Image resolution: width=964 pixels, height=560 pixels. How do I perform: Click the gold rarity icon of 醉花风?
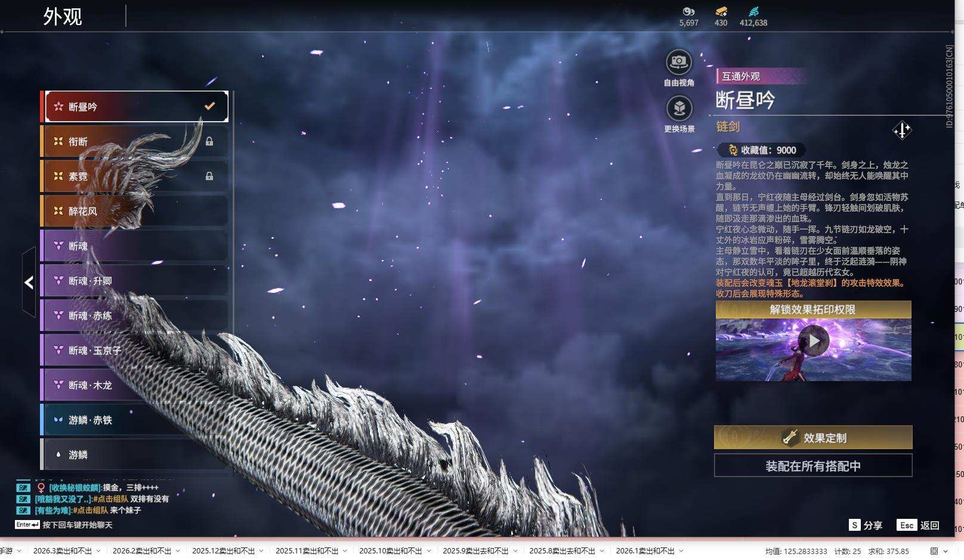point(58,211)
